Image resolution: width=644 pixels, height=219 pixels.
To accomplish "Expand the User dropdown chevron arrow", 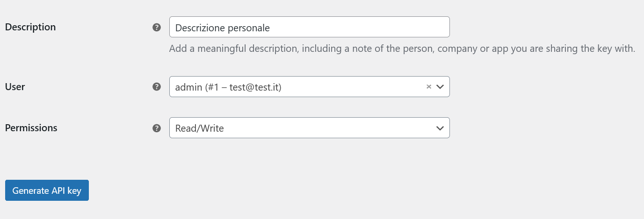I will pos(440,87).
